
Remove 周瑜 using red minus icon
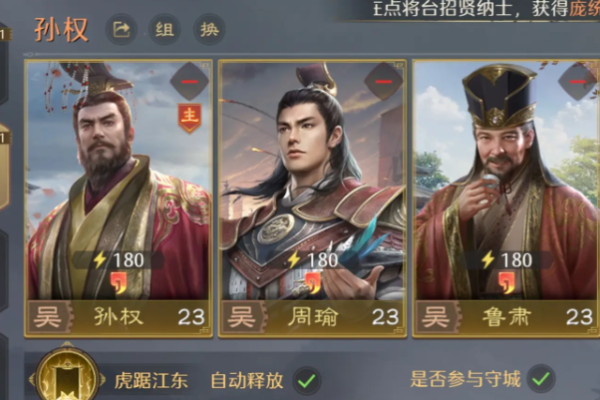[x=383, y=82]
